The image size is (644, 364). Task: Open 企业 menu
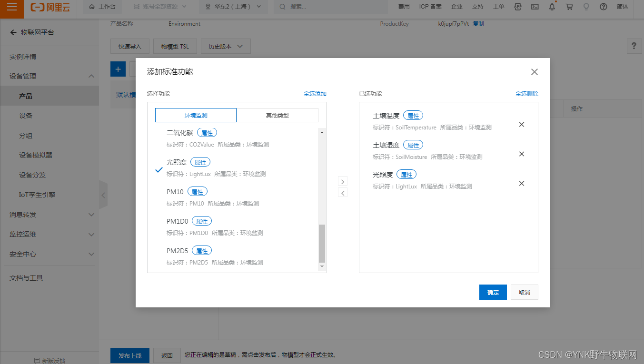pyautogui.click(x=457, y=7)
